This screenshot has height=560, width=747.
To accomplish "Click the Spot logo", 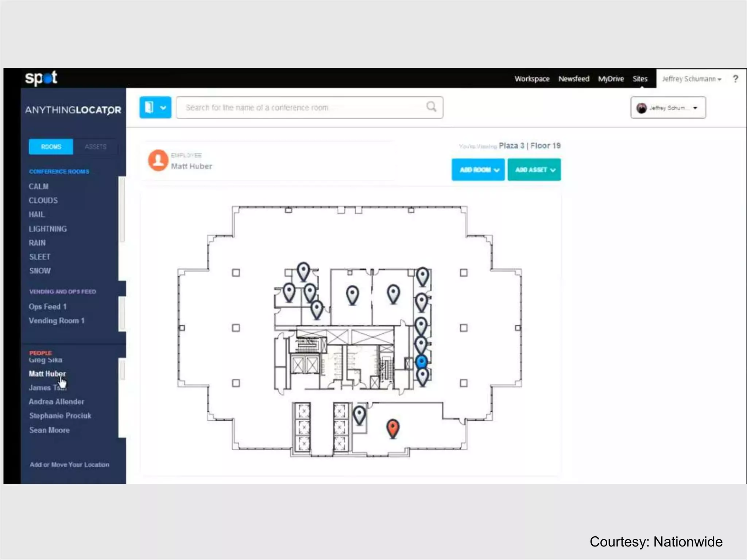I will click(41, 78).
